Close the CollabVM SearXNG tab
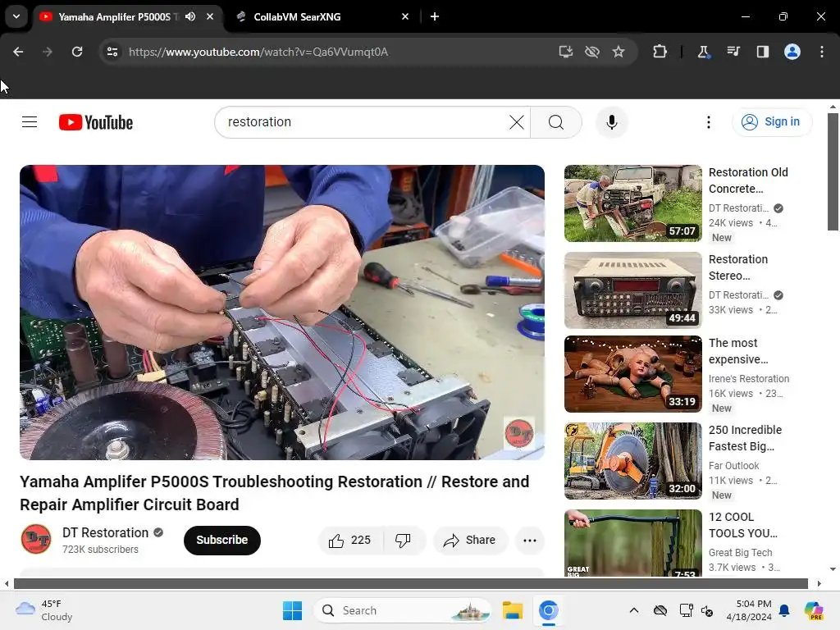This screenshot has width=840, height=630. 405,16
